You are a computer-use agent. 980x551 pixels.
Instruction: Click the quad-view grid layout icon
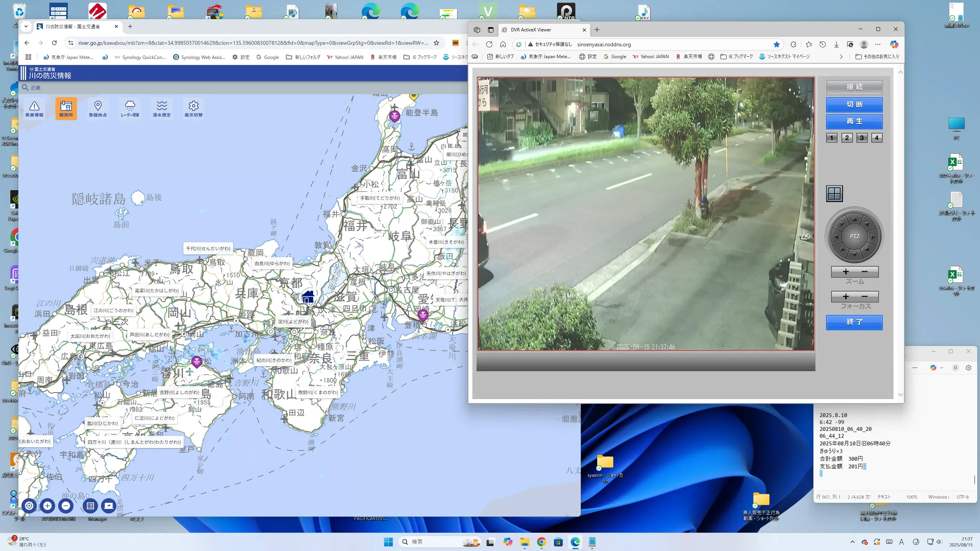pos(834,194)
